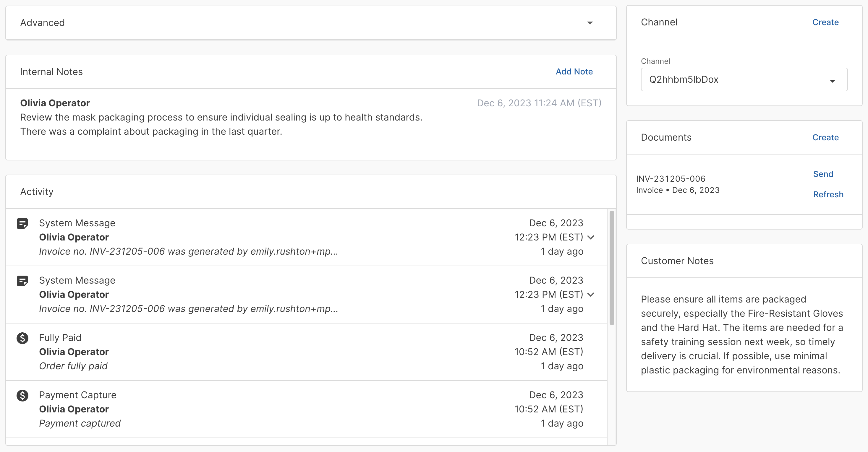Viewport: 868px width, 452px height.
Task: Open the Channel Q2hhbm5lbDox dropdown
Action: pos(744,79)
